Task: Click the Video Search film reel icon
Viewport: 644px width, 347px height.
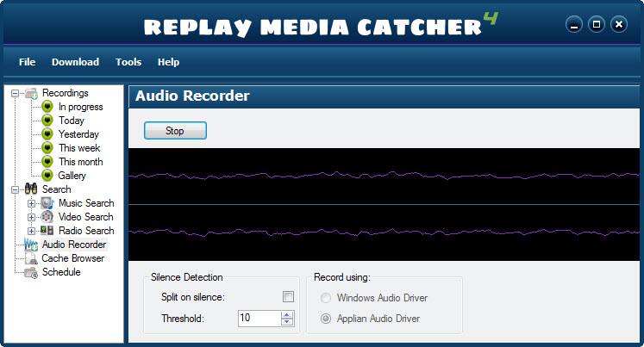Action: coord(47,217)
